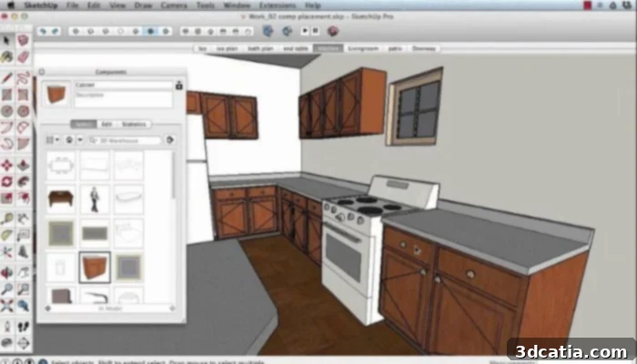
Task: Open the Window menu
Action: pos(237,5)
